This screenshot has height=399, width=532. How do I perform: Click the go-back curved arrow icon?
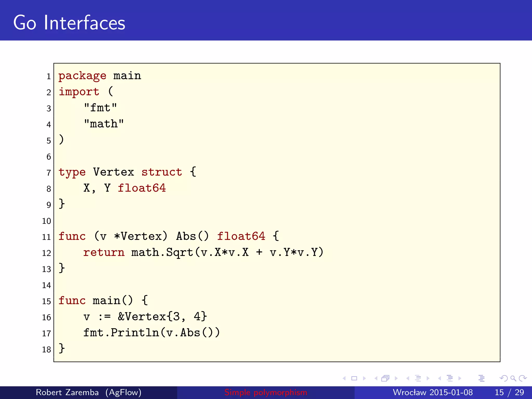click(x=504, y=378)
